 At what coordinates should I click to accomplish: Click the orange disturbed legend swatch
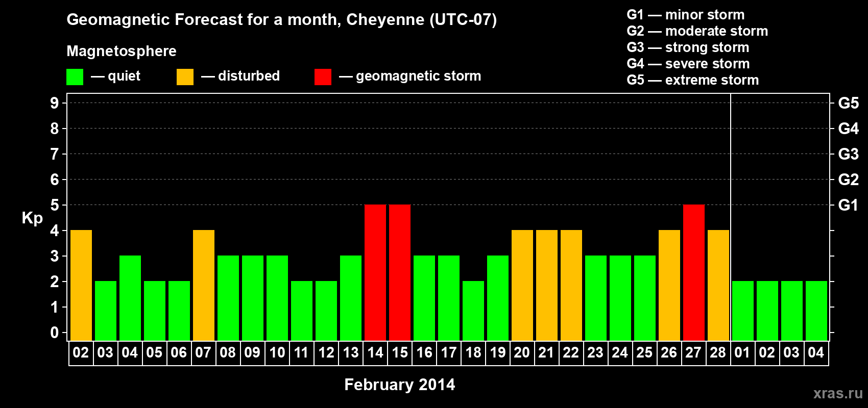point(185,77)
